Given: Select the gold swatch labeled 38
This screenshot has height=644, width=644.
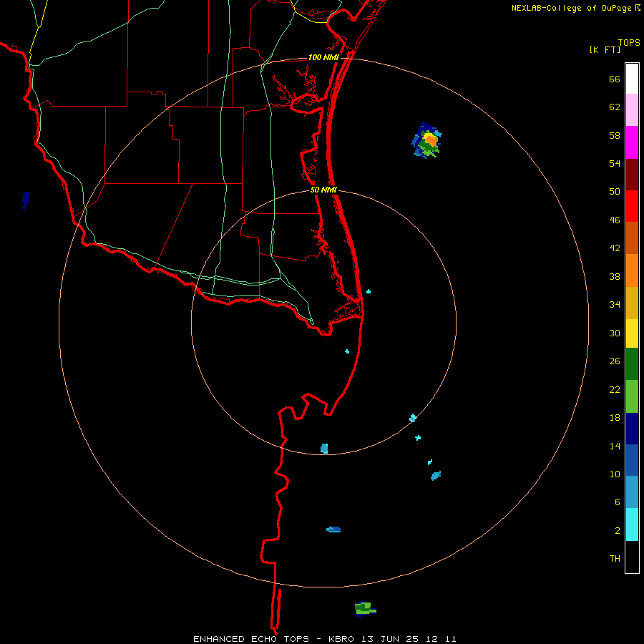Looking at the screenshot, I should point(632,303).
